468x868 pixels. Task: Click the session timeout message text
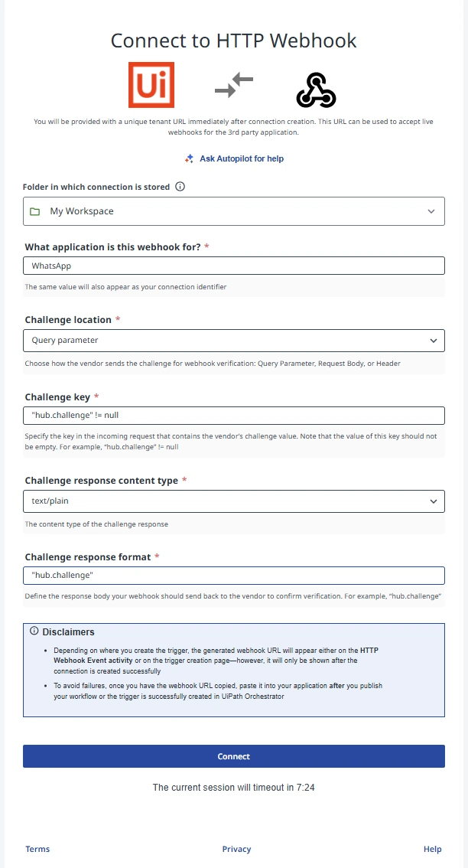[233, 787]
